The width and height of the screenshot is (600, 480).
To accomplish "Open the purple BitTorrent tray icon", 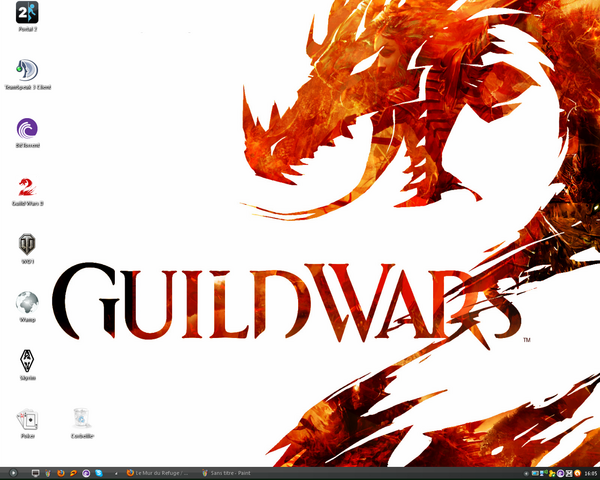I will point(561,473).
